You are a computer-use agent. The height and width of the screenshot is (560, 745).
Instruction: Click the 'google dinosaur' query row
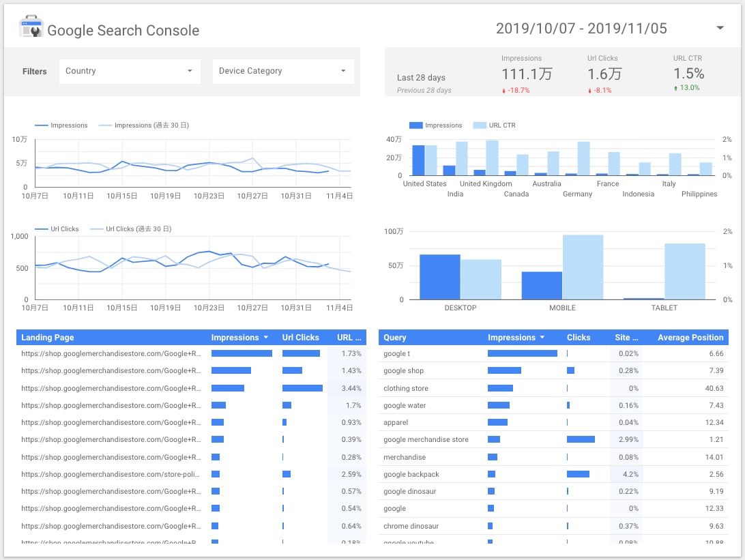point(553,491)
